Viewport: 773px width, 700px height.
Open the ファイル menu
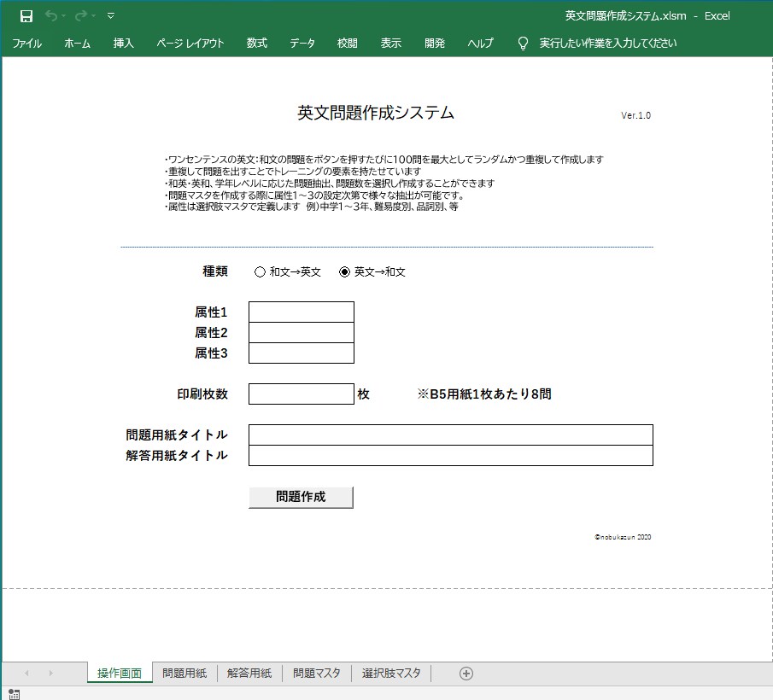pos(26,44)
